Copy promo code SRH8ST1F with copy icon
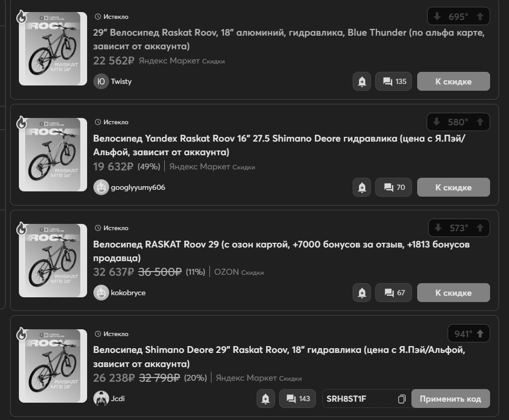 tap(401, 399)
